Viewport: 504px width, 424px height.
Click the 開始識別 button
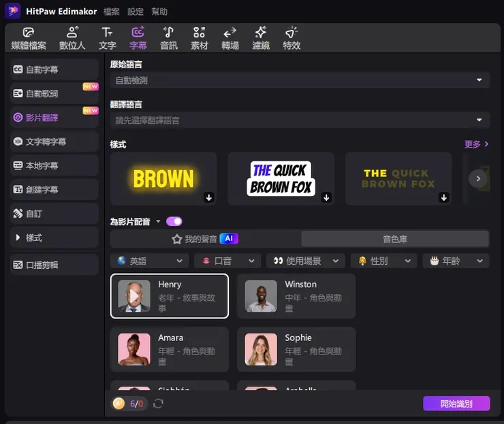pos(456,404)
